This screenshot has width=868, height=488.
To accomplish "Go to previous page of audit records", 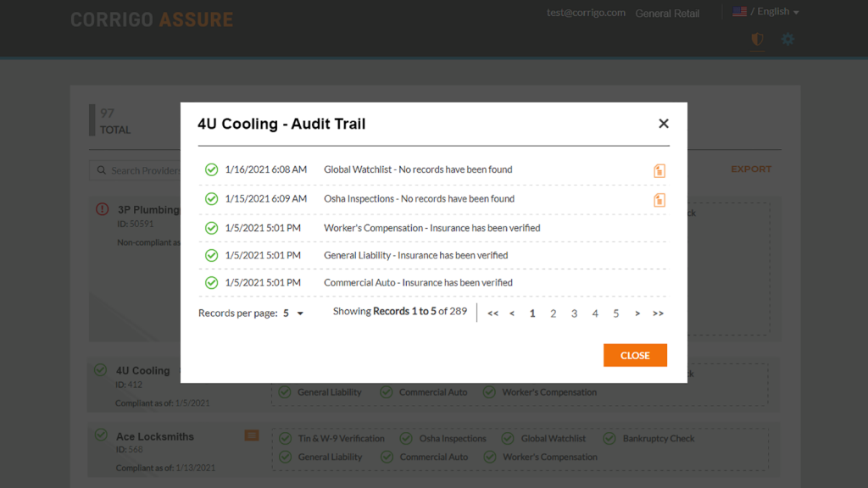I will 512,313.
